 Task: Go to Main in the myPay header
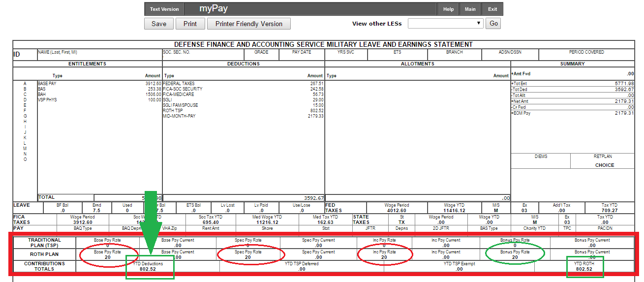[x=470, y=9]
